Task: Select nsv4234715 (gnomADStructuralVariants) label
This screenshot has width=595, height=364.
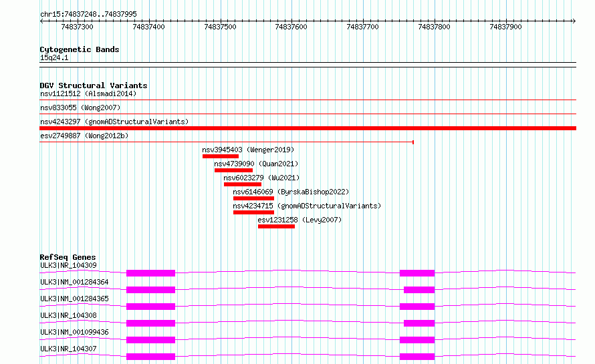Action: [x=307, y=206]
